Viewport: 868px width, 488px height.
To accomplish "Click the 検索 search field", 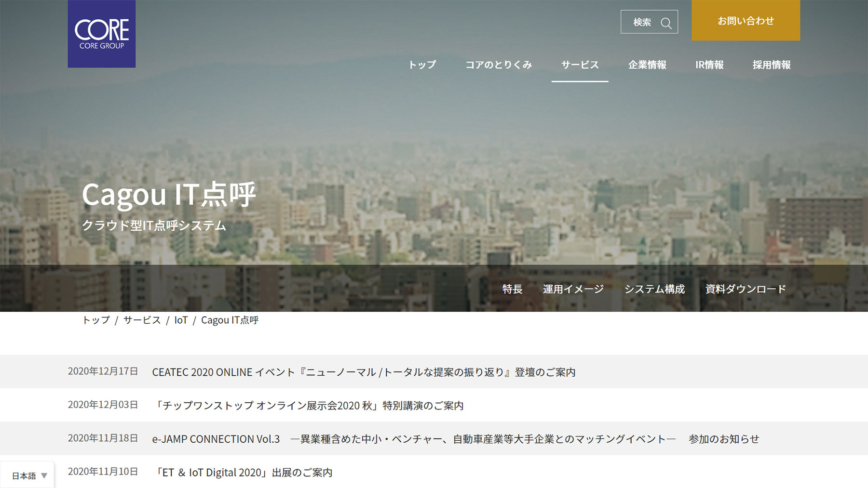I will coord(649,22).
